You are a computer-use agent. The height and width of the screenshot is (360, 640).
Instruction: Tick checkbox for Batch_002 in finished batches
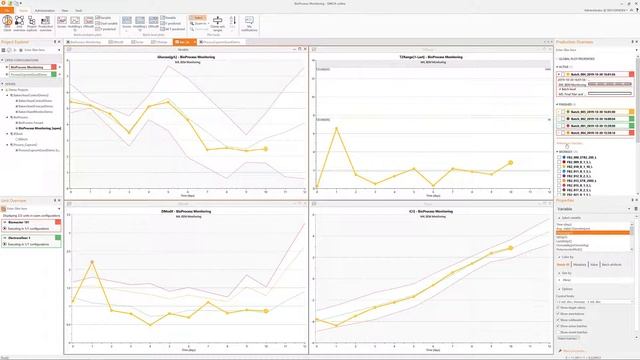(563, 119)
